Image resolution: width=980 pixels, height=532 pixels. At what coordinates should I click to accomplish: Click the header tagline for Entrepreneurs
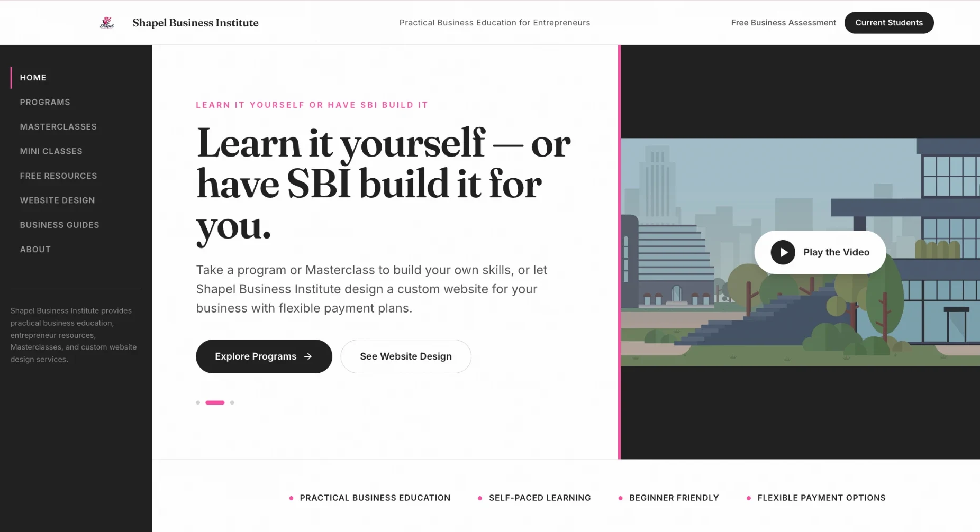[495, 23]
